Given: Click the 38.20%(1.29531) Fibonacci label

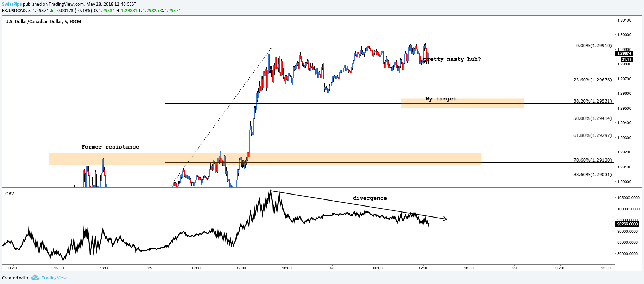Looking at the screenshot, I should [592, 101].
